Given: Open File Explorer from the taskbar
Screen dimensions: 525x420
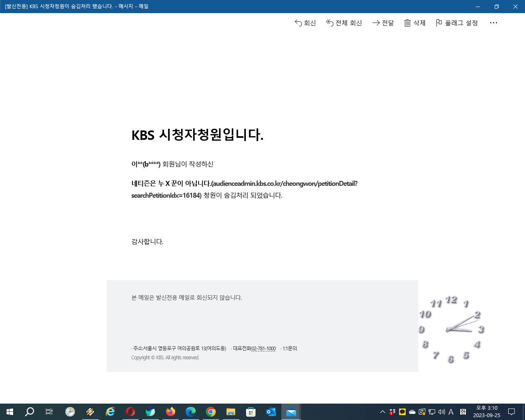Looking at the screenshot, I should (231, 412).
